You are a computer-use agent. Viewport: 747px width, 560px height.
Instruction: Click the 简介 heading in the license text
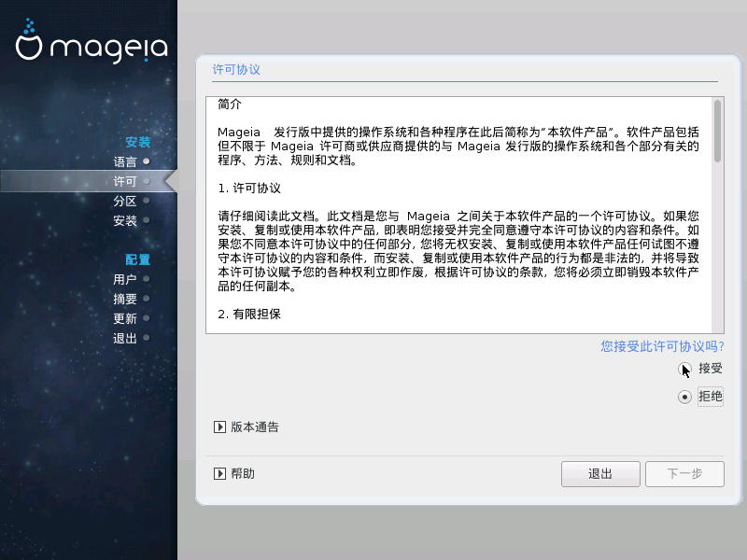click(x=230, y=104)
